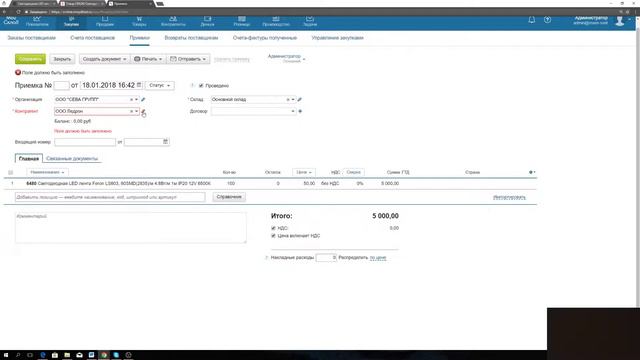640x360 pixels.
Task: Toggle the Проведено checkbox
Action: (x=201, y=86)
